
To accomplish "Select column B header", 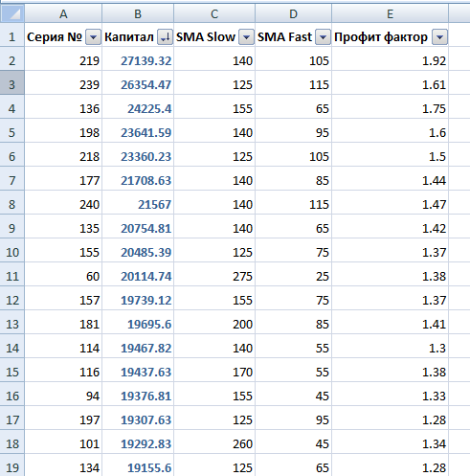I will pyautogui.click(x=138, y=13).
